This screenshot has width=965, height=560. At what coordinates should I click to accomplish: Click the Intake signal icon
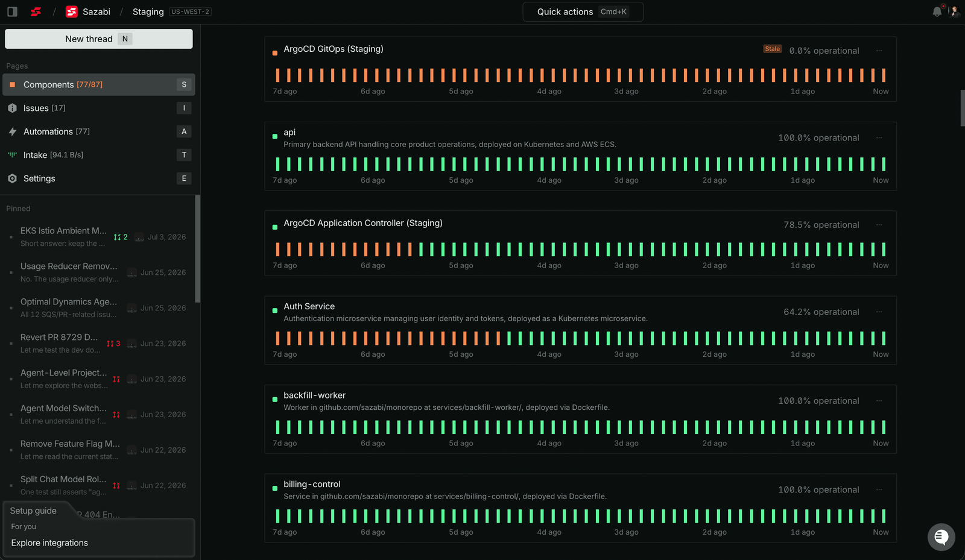(x=12, y=155)
